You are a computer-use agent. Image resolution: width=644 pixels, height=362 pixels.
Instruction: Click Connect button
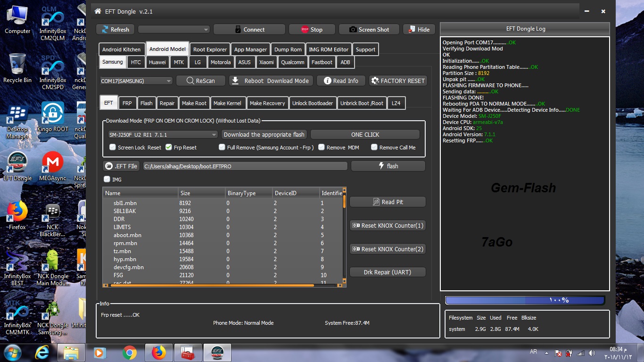(249, 29)
